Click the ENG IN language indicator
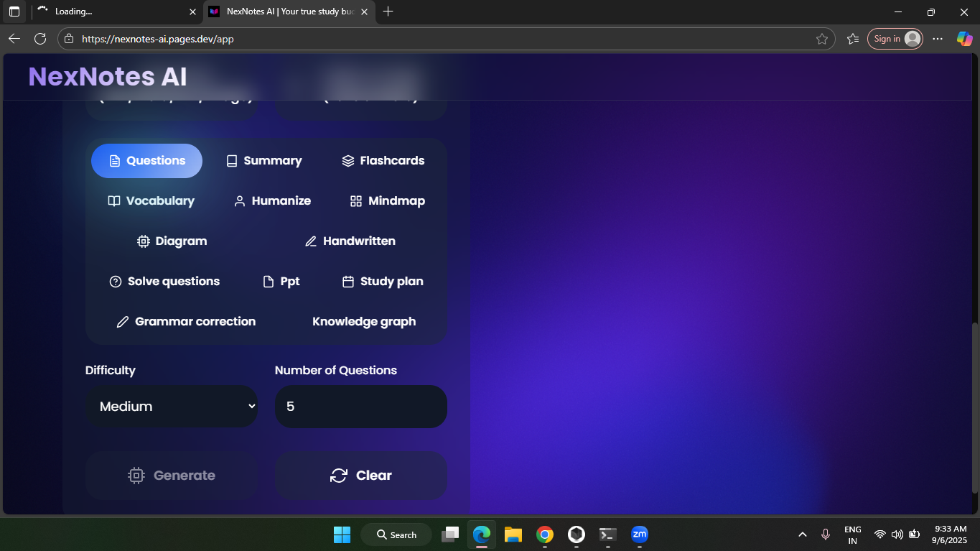This screenshot has width=980, height=551. point(853,534)
